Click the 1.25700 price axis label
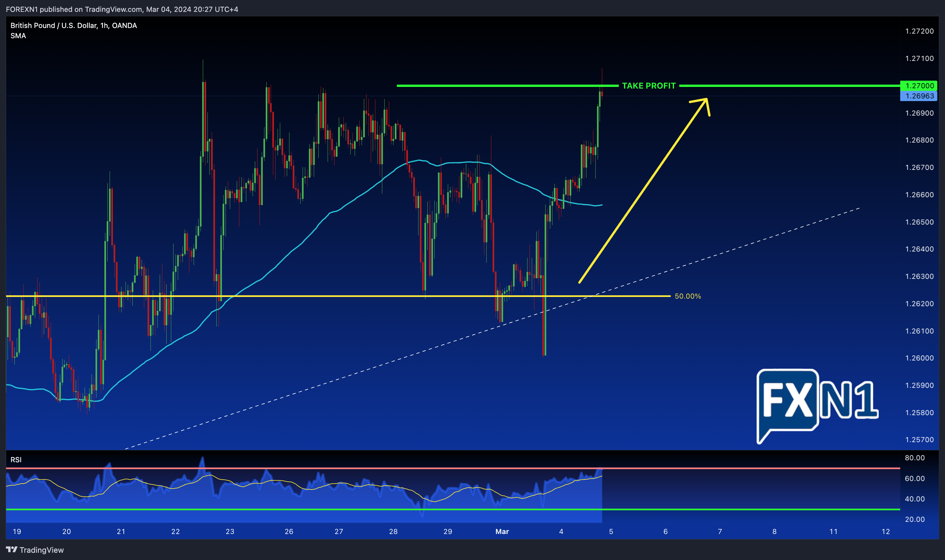 [919, 440]
